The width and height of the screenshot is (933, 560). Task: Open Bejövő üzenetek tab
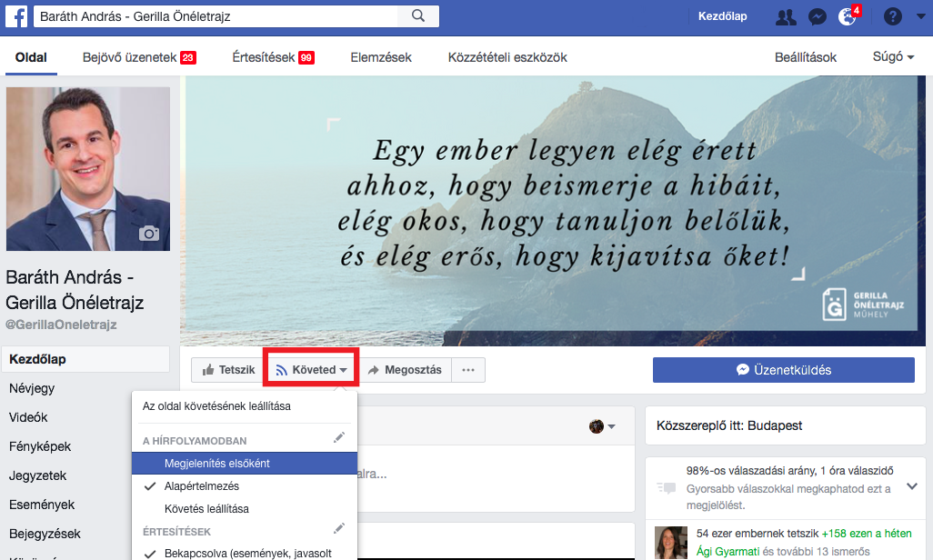point(139,57)
